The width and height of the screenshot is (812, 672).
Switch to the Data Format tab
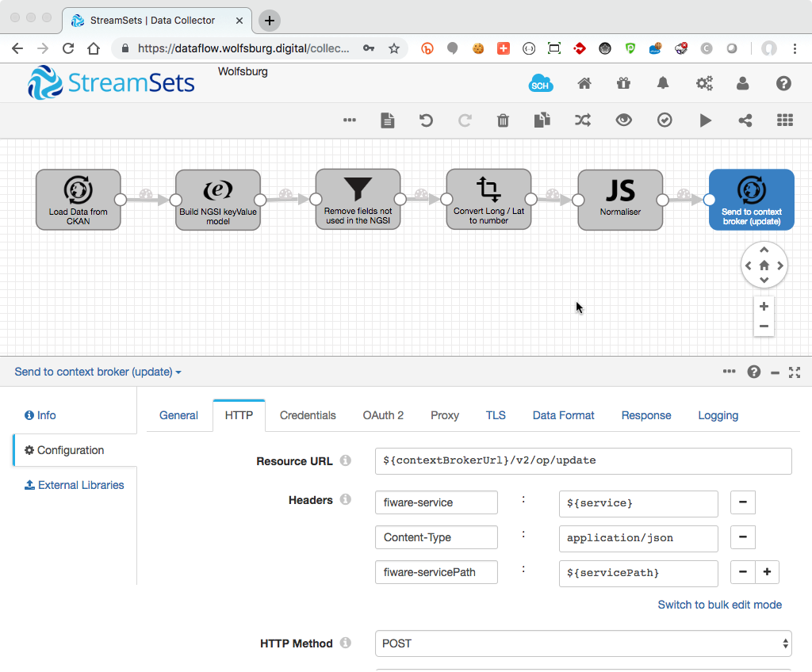click(x=563, y=415)
